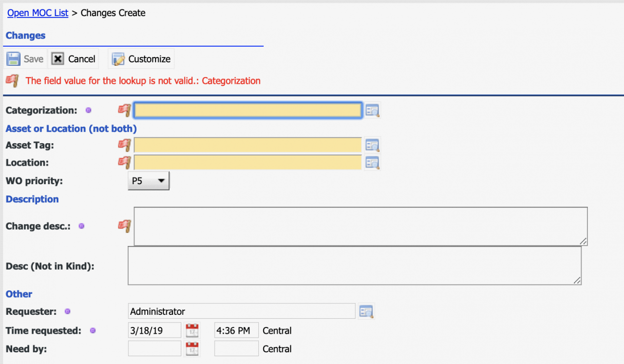The width and height of the screenshot is (624, 364).
Task: Open the Need by calendar picker
Action: 193,349
